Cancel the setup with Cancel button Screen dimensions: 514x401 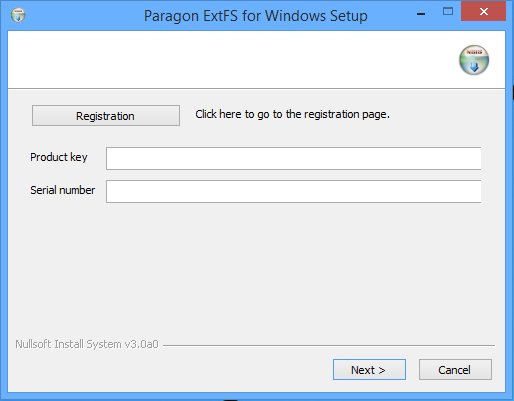click(x=455, y=370)
